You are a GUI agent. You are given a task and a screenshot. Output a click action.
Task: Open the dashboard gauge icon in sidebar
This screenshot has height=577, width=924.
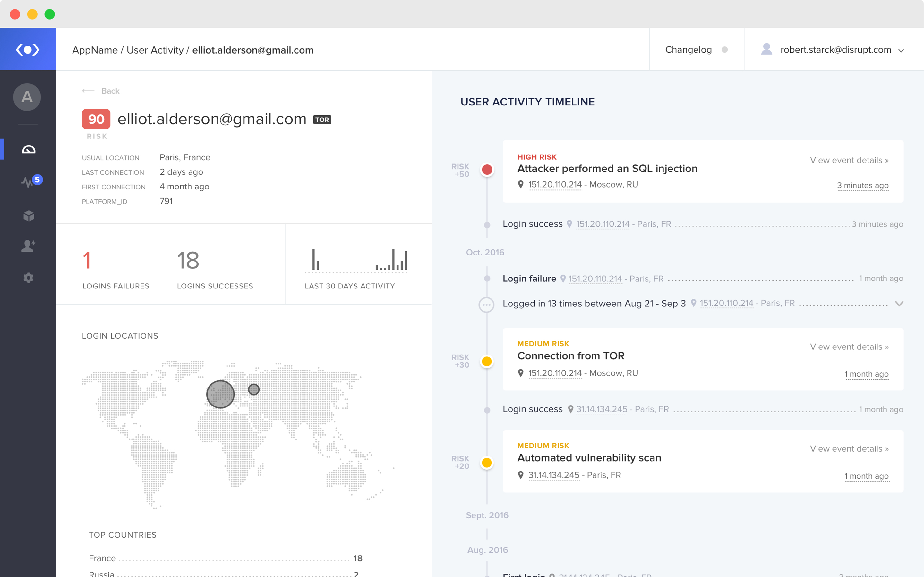29,149
